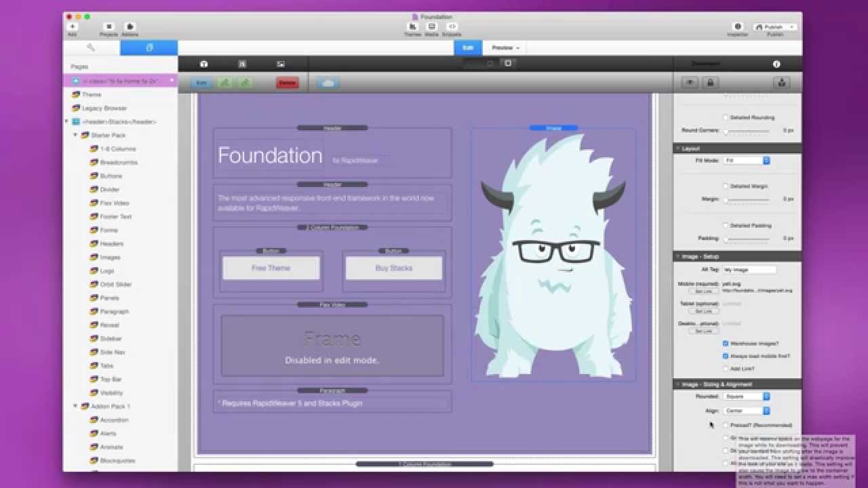Select the Top Bar page
This screenshot has width=868, height=488.
coord(111,379)
